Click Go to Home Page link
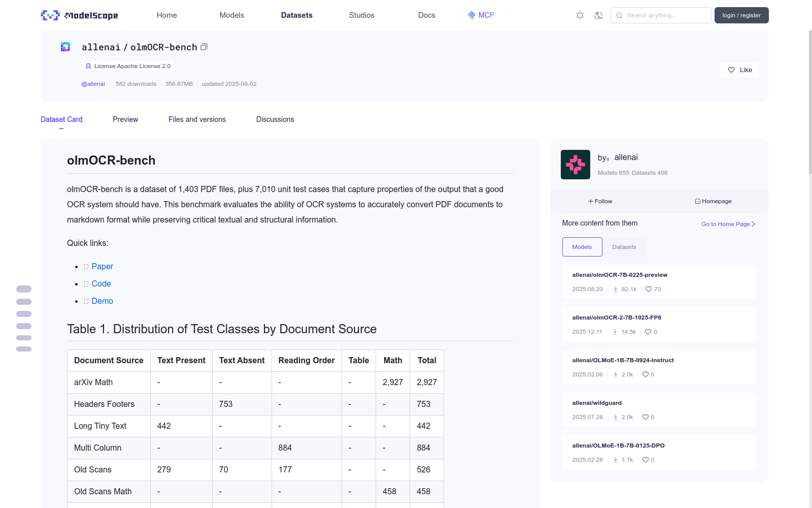The height and width of the screenshot is (508, 812). (728, 224)
